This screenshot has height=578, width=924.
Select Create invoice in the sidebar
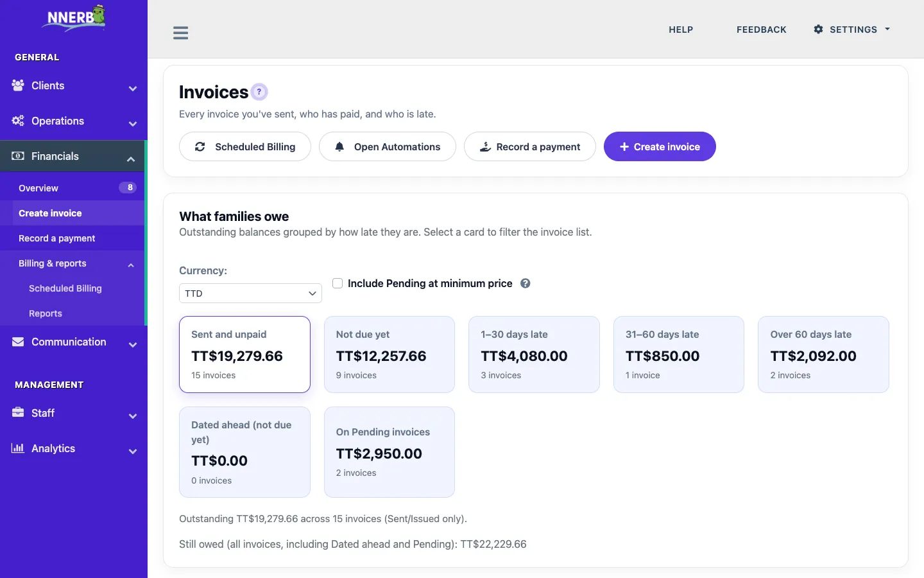point(72,213)
